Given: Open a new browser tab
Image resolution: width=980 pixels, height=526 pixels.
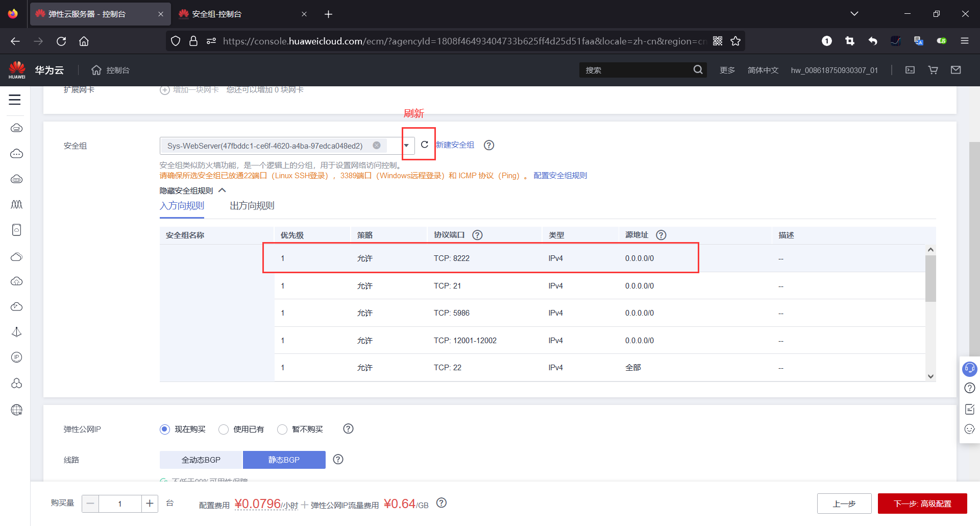Looking at the screenshot, I should (x=328, y=14).
